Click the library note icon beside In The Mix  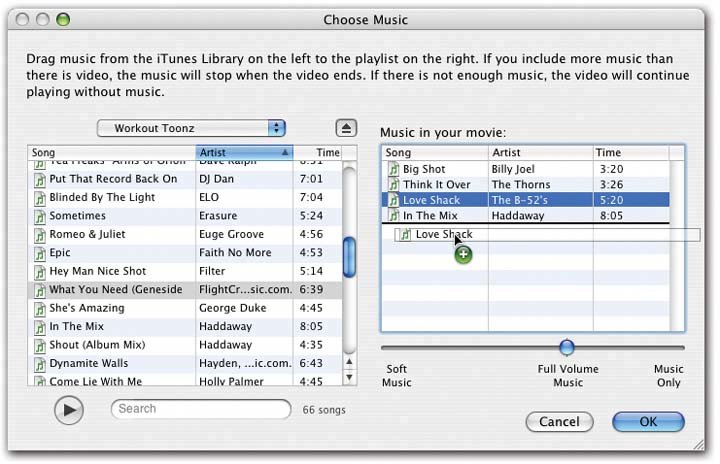point(40,327)
